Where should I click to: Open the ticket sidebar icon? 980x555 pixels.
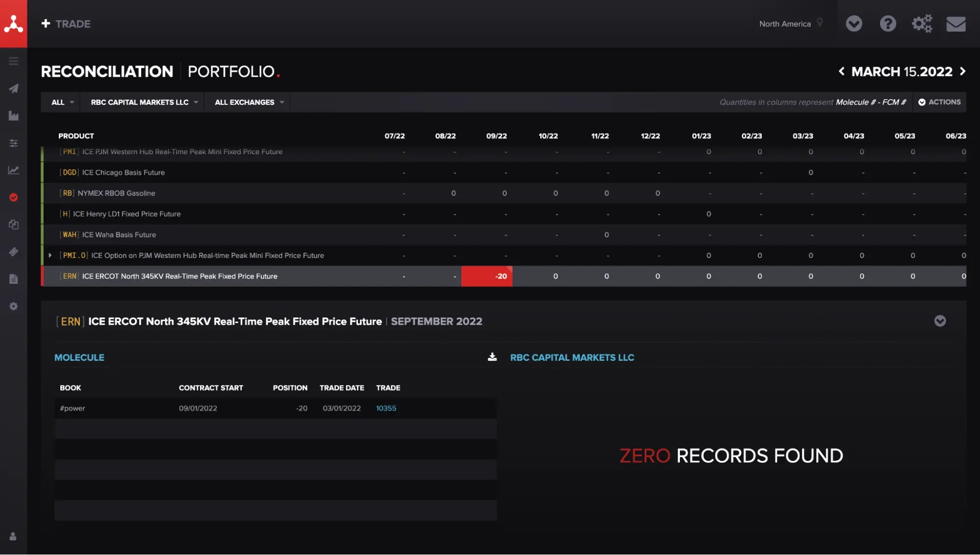pyautogui.click(x=14, y=252)
